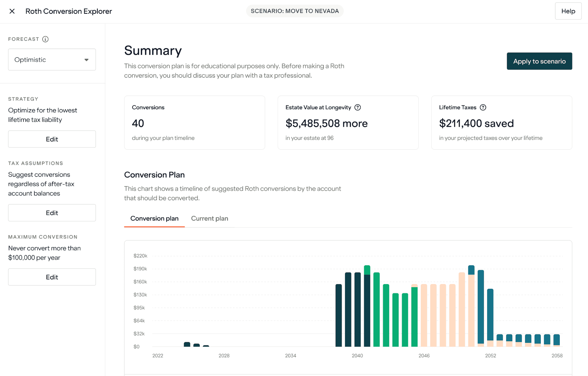Click the $5,485,508 estate value figure
The height and width of the screenshot is (376, 588).
[x=327, y=123]
